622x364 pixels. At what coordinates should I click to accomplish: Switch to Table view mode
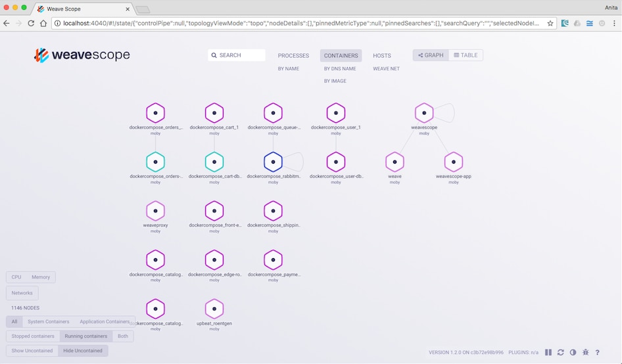point(466,55)
